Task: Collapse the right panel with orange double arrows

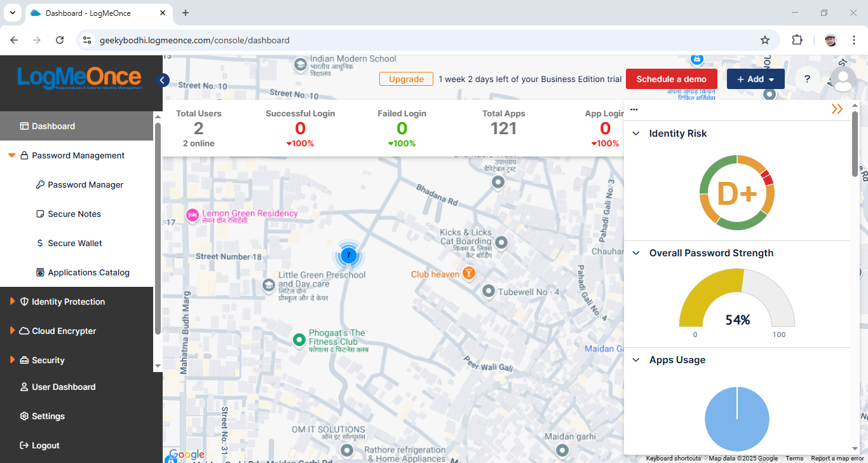Action: tap(837, 109)
